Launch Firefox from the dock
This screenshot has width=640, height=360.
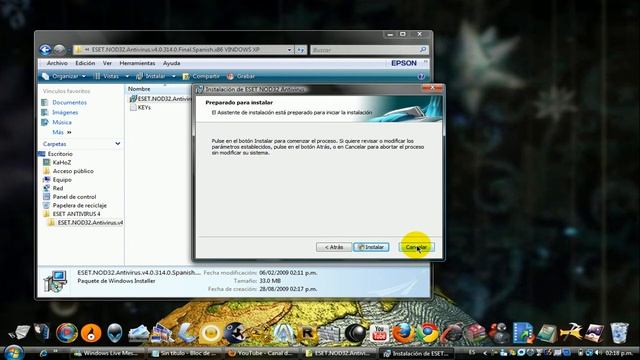pos(403,333)
